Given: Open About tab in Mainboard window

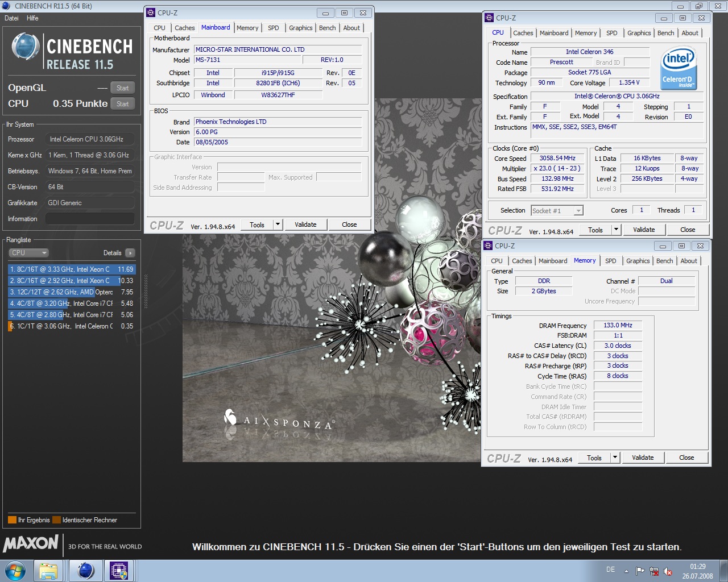Looking at the screenshot, I should pyautogui.click(x=351, y=28).
